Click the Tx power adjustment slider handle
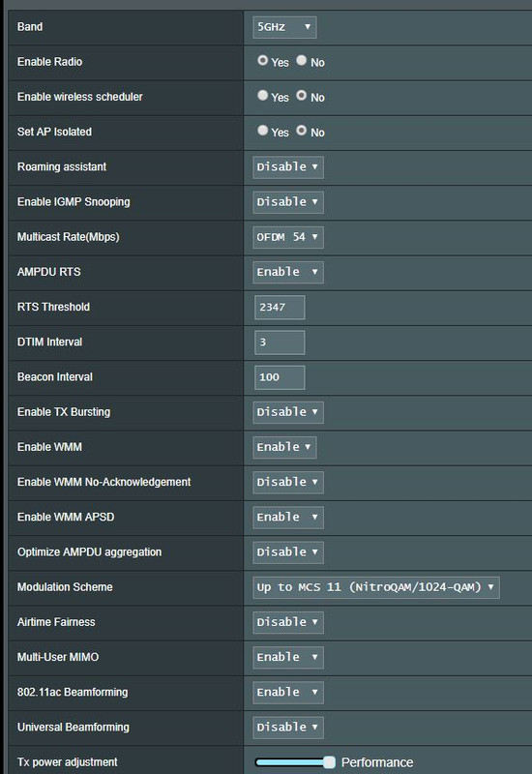 (329, 762)
